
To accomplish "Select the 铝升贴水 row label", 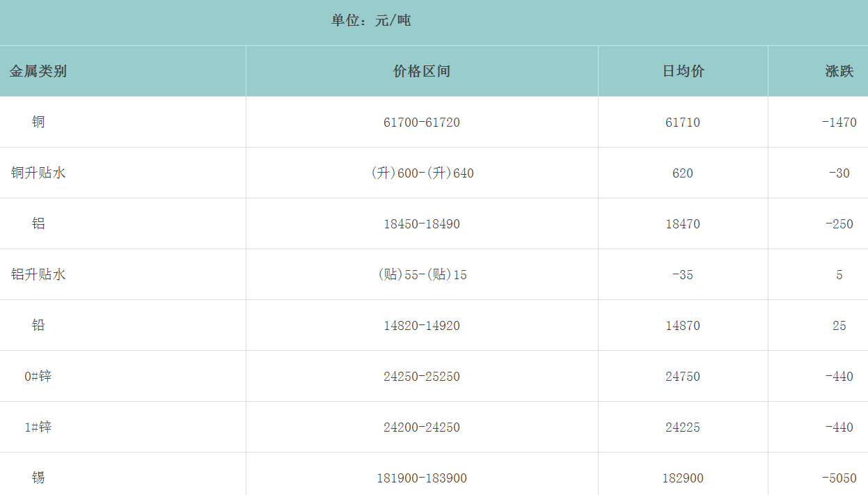I will (38, 274).
